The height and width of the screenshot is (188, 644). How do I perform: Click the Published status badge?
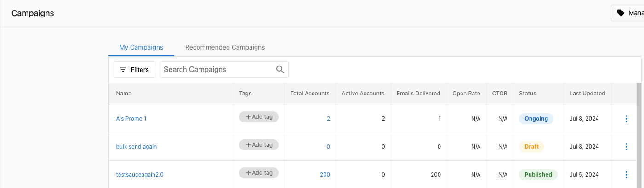pyautogui.click(x=538, y=175)
